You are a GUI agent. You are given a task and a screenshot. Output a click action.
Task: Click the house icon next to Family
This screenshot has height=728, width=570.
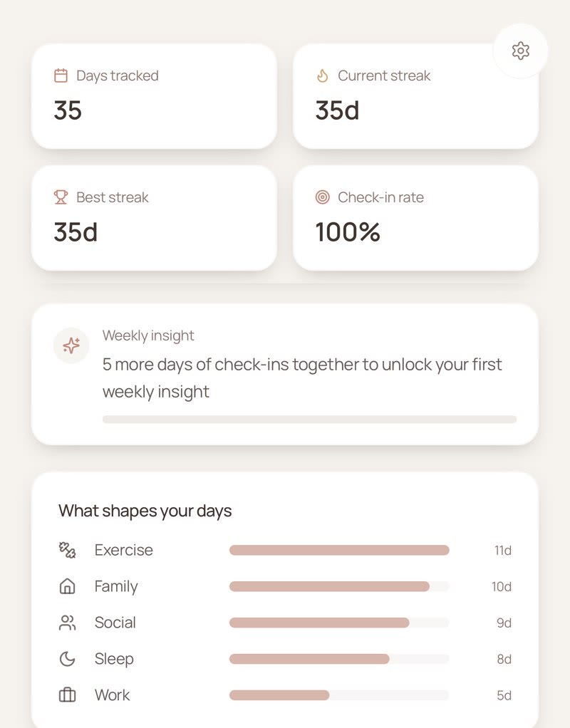click(x=68, y=586)
